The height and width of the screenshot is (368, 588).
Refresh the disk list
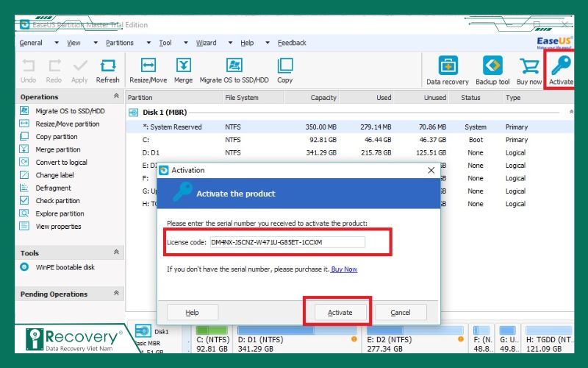click(107, 71)
